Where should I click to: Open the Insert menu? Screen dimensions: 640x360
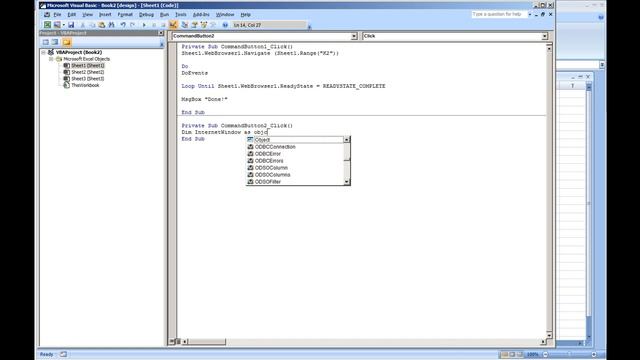[105, 14]
